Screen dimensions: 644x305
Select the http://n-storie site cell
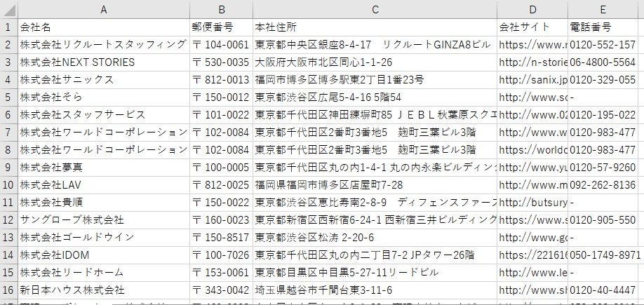pos(532,62)
